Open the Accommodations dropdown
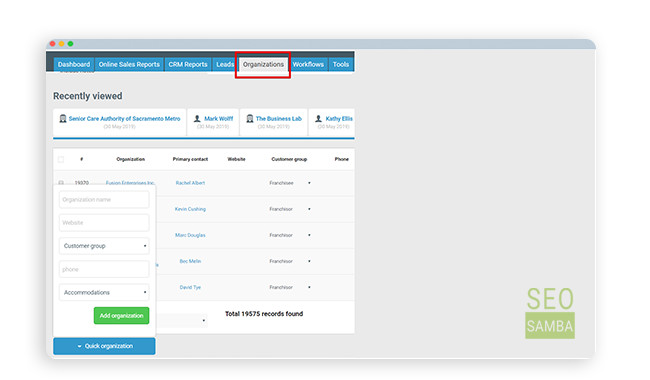 (x=104, y=292)
